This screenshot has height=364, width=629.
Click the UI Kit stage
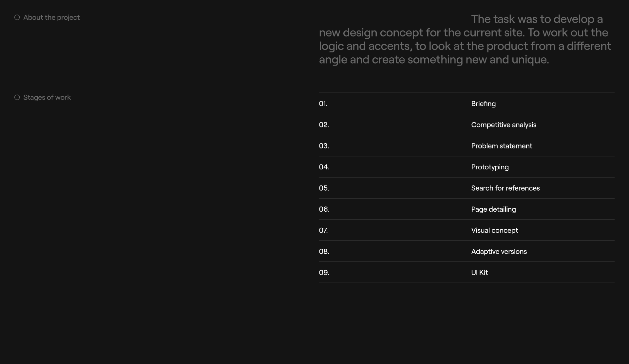click(x=479, y=273)
